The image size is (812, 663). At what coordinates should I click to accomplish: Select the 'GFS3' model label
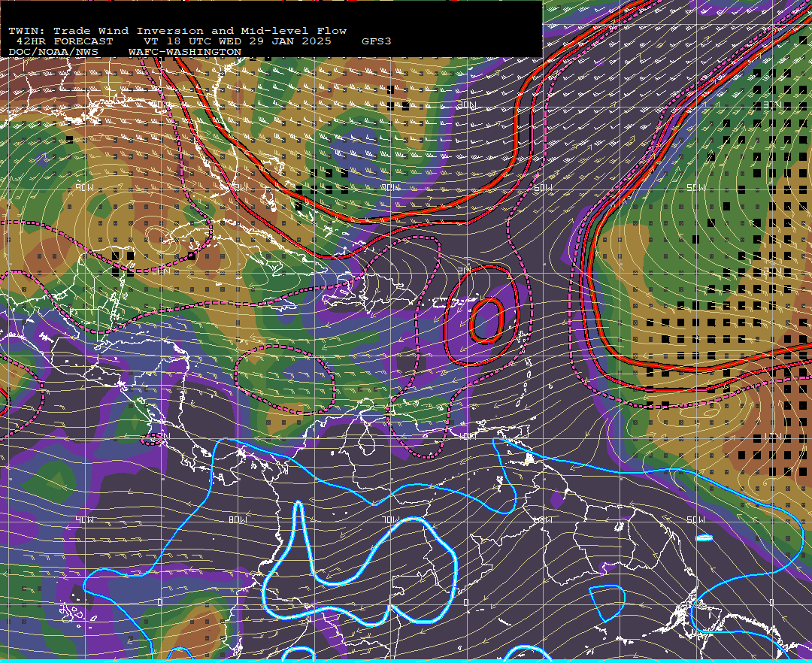coord(377,41)
